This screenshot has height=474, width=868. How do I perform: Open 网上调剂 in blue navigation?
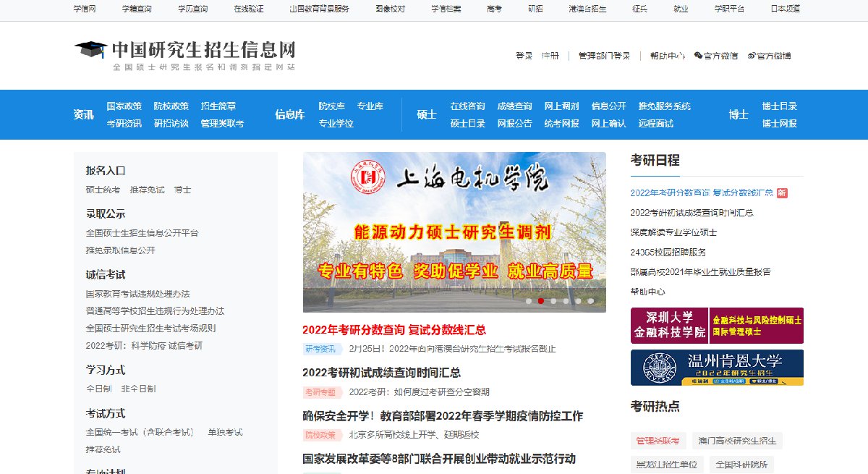point(562,106)
